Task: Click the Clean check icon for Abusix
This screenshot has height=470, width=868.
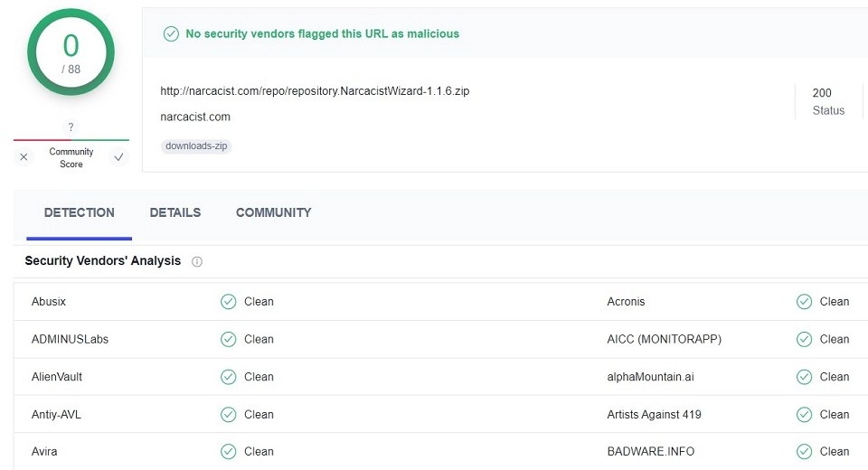Action: point(228,302)
